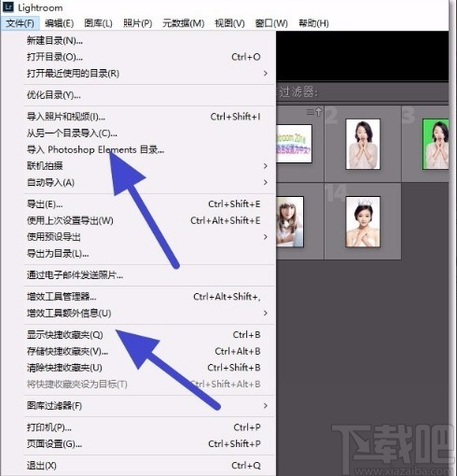
Task: Open the 文件(F) menu
Action: 20,23
